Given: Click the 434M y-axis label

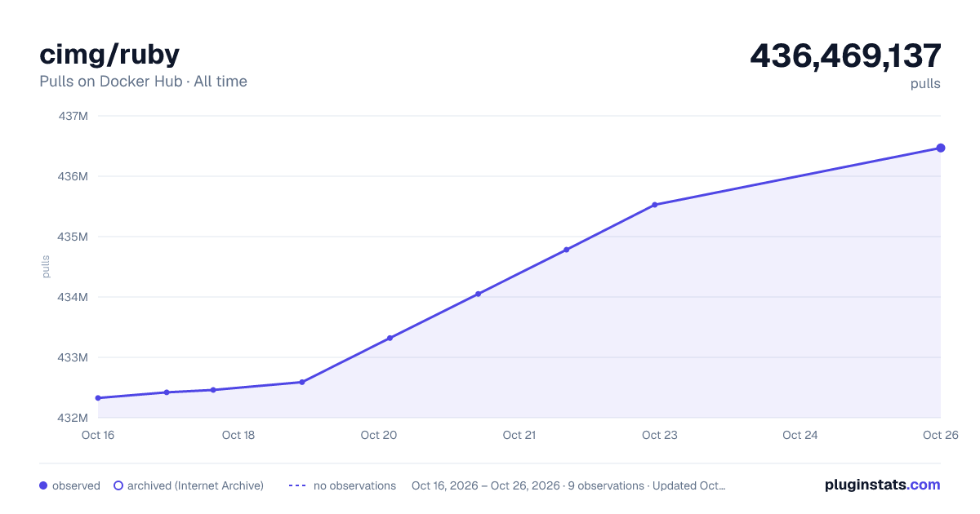Looking at the screenshot, I should pyautogui.click(x=73, y=297).
